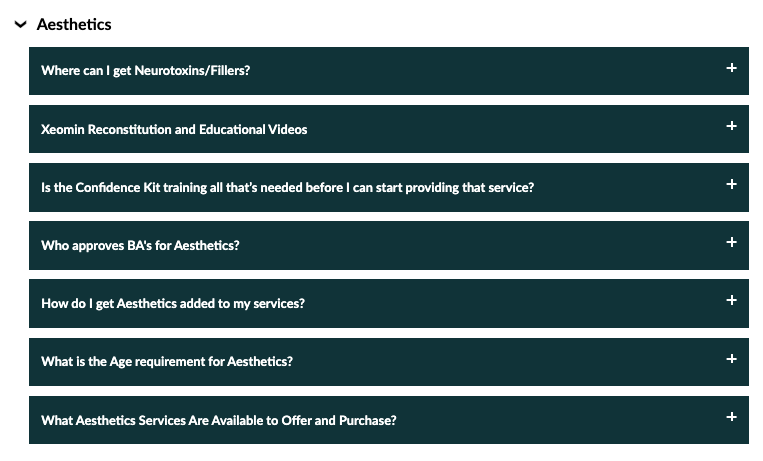Screen dimensions: 763x461
Task: Click "What is the Age requirement for Aesthetics?" text
Action: point(166,362)
